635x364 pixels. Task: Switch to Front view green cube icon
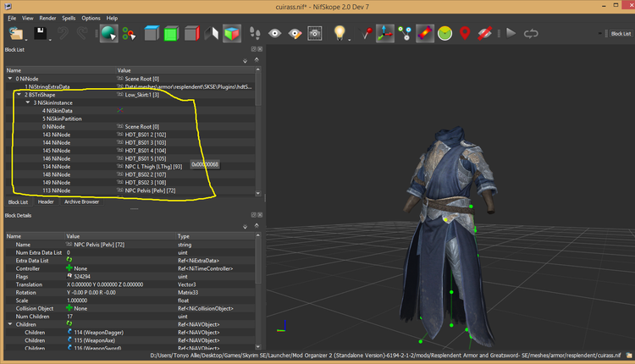tap(171, 34)
